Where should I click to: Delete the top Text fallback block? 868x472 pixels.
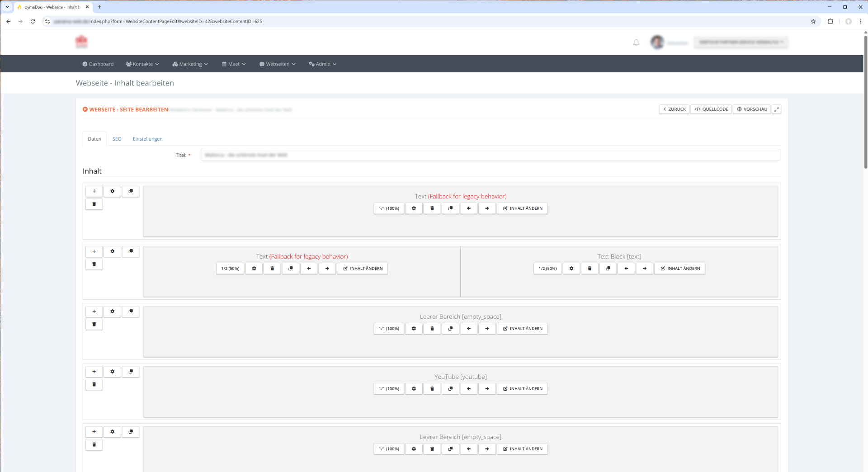click(x=432, y=208)
